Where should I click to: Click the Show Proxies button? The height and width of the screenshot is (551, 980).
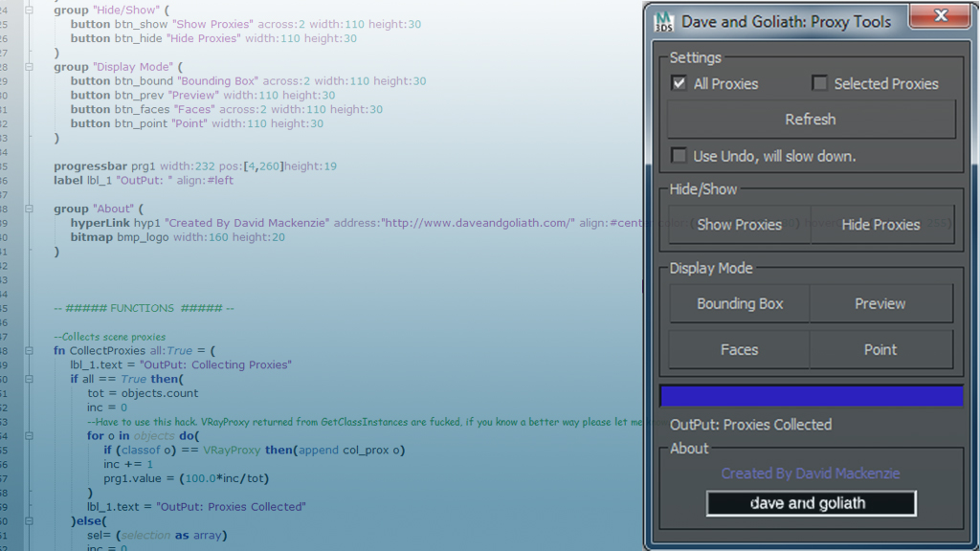tap(740, 225)
